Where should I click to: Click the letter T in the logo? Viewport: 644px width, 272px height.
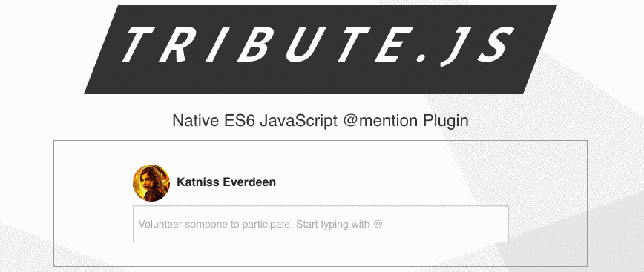point(138,44)
